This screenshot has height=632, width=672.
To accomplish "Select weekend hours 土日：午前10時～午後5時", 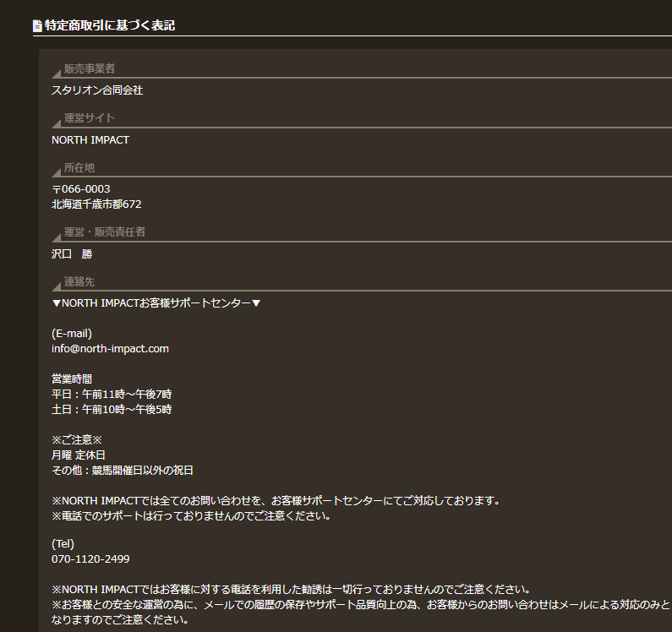I will coord(112,410).
